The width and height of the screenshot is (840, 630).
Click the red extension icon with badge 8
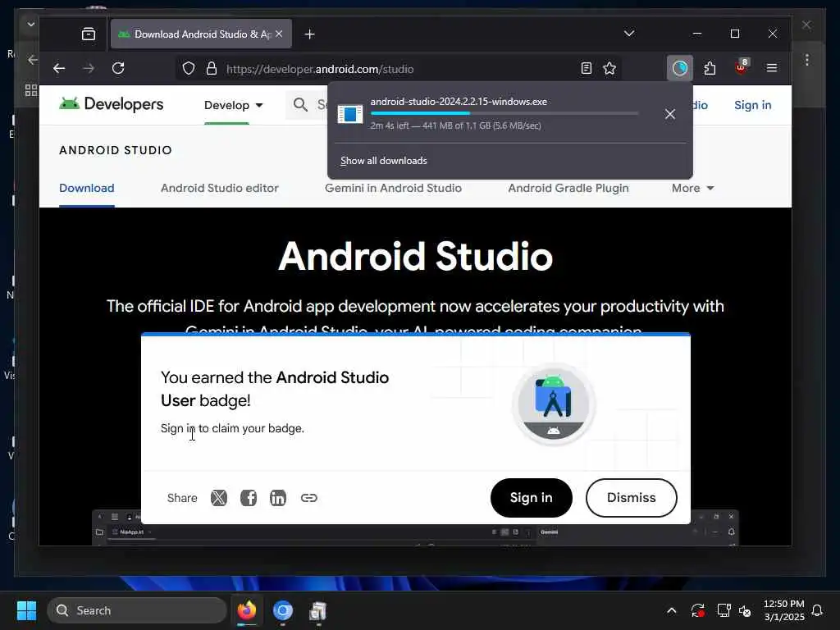coord(742,67)
